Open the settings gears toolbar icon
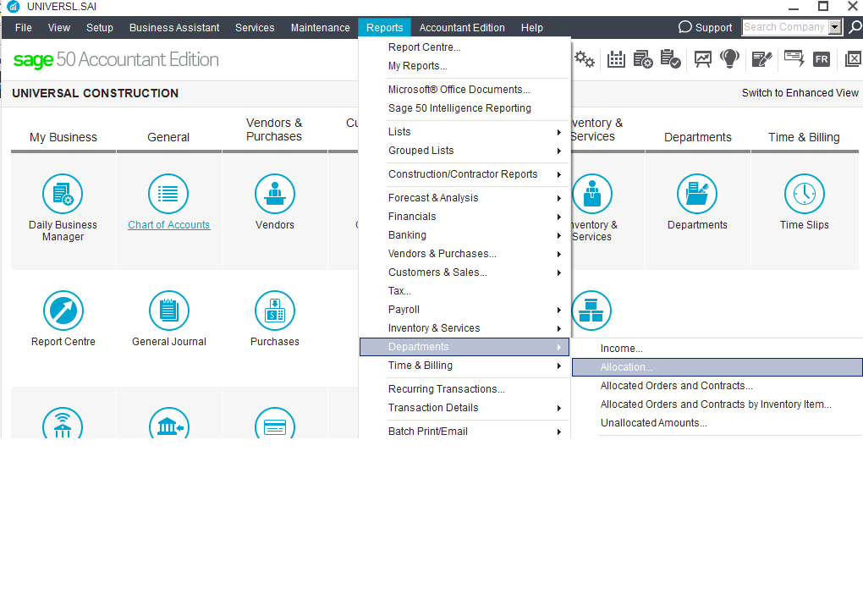The image size is (863, 616). [584, 59]
